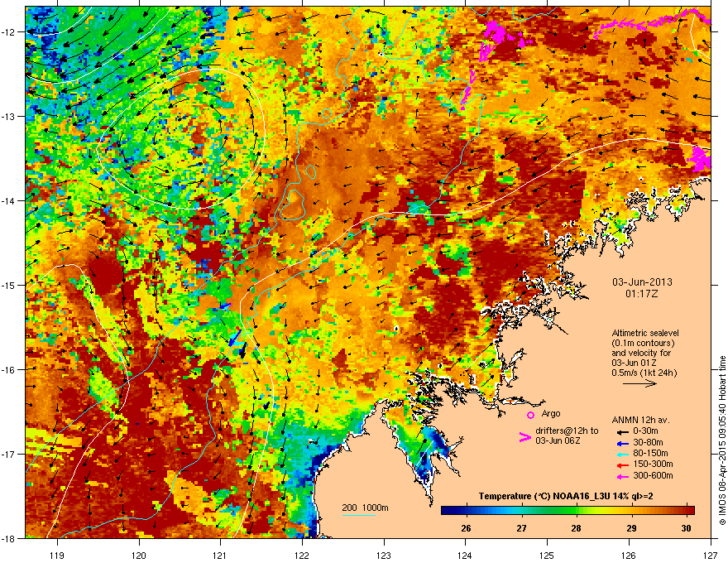
Task: Click the latitude axis label -15
Action: [x=9, y=285]
